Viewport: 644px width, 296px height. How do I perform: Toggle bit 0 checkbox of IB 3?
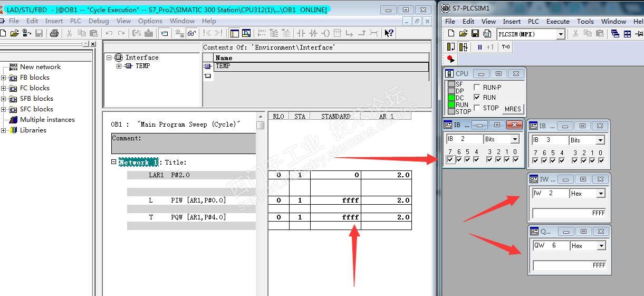601,160
